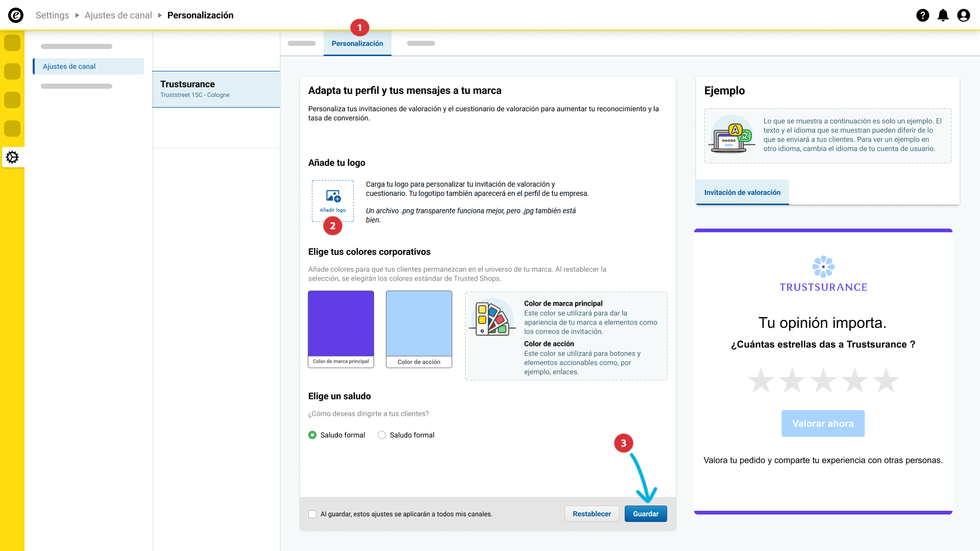Open notifications bell icon
980x551 pixels.
pyautogui.click(x=943, y=15)
